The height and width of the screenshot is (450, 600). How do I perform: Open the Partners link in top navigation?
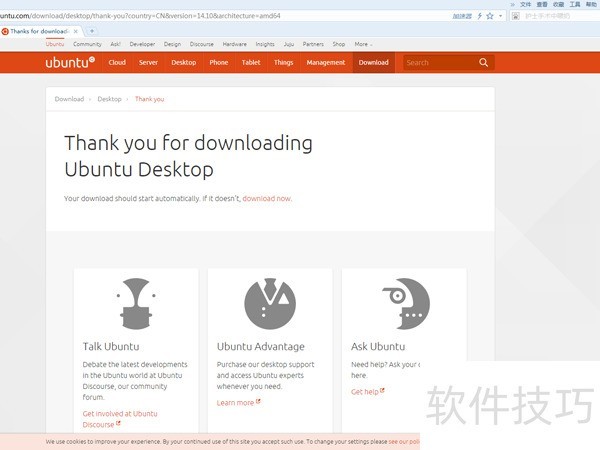pyautogui.click(x=313, y=44)
